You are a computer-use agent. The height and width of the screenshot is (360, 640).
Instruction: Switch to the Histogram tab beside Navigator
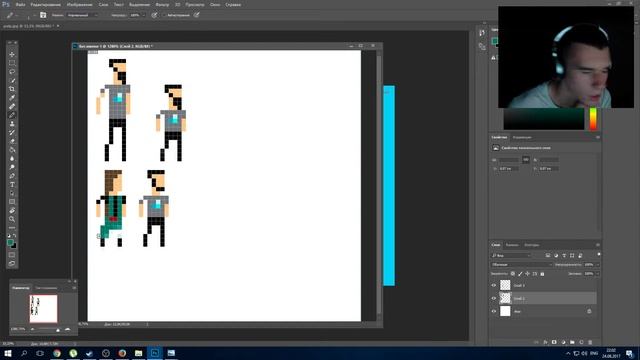click(x=46, y=288)
